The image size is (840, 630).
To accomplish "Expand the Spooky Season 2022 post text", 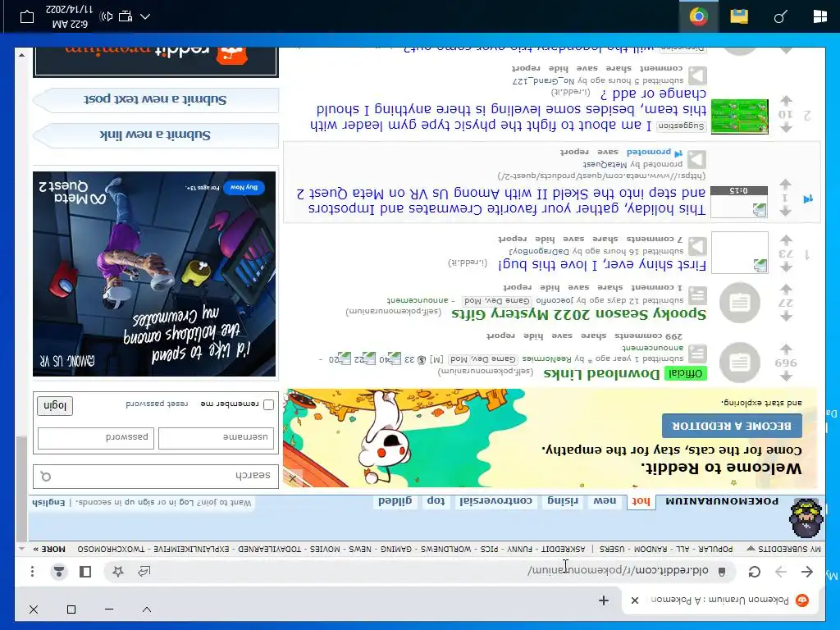I will [x=697, y=294].
